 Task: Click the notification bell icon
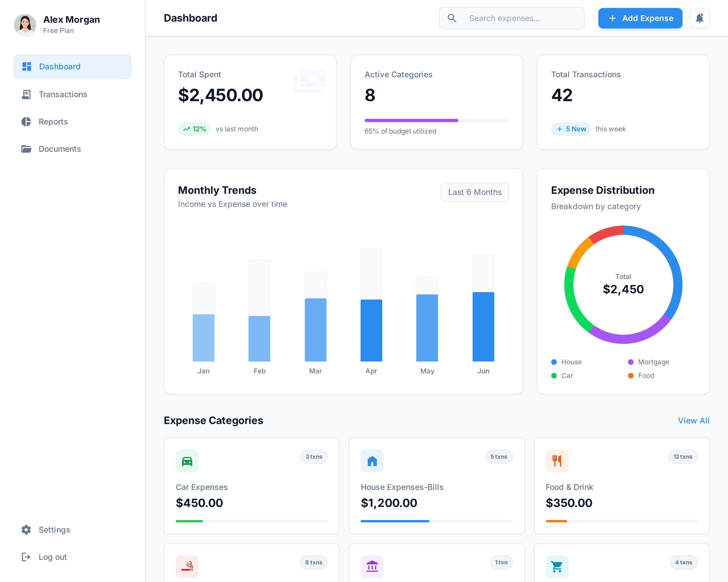pos(699,18)
